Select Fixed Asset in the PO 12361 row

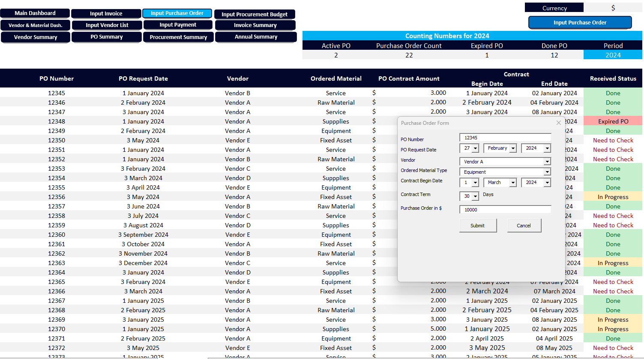click(x=336, y=244)
